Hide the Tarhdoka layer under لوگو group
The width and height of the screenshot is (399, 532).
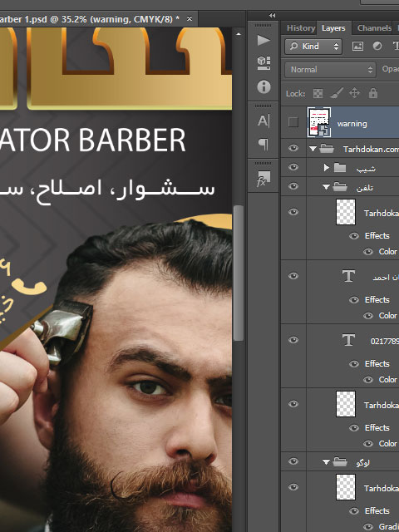pyautogui.click(x=293, y=487)
